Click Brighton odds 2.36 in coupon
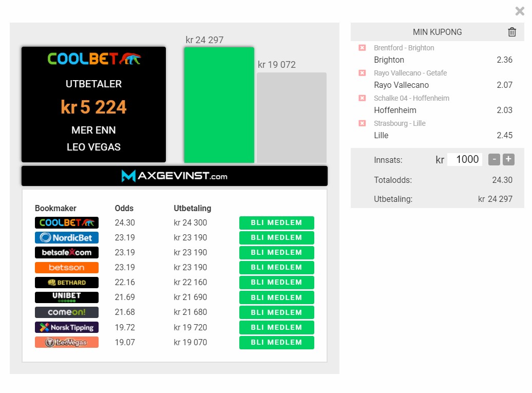 pyautogui.click(x=504, y=60)
